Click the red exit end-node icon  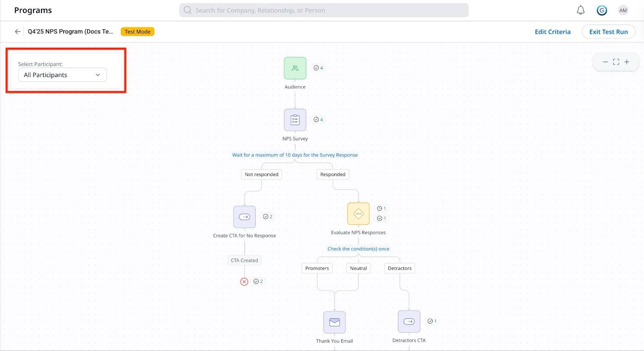coord(244,281)
